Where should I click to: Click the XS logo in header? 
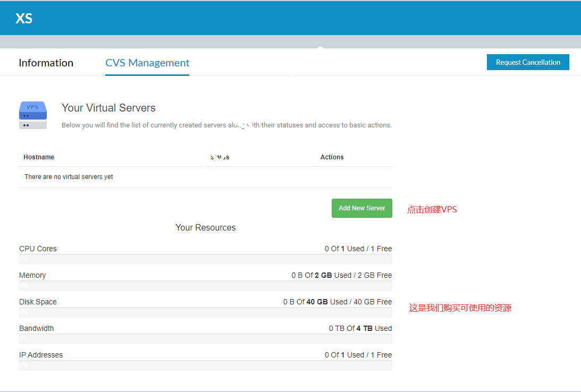pyautogui.click(x=24, y=19)
